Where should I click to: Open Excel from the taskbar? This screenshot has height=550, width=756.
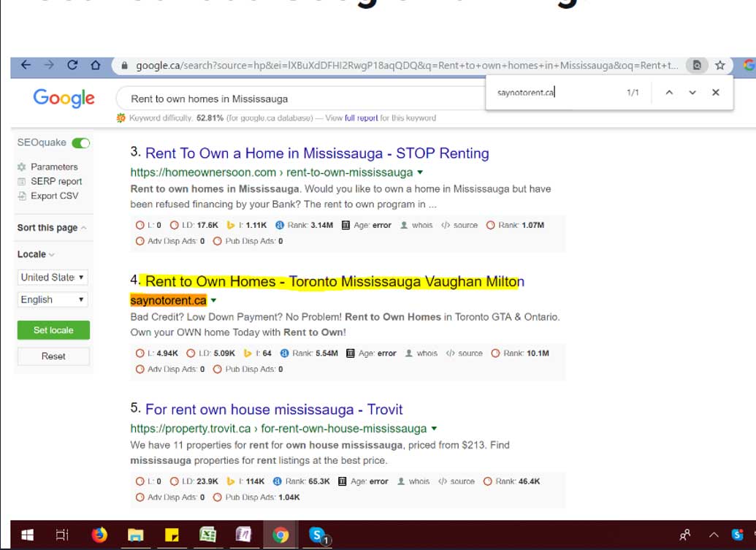pyautogui.click(x=207, y=535)
